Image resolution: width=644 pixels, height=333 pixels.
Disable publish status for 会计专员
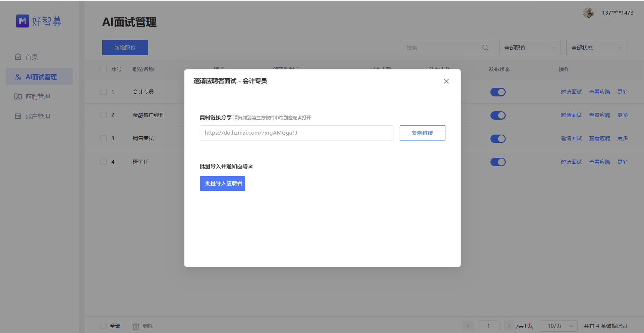498,92
